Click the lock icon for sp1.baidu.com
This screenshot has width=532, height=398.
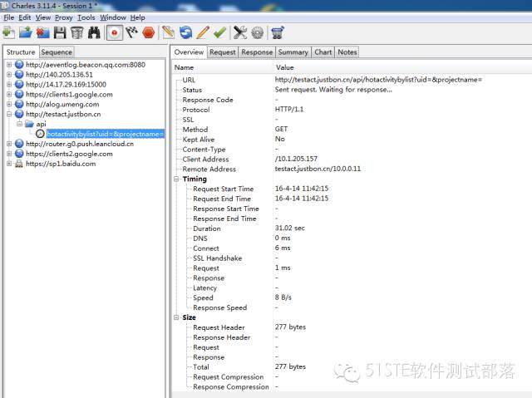point(19,164)
